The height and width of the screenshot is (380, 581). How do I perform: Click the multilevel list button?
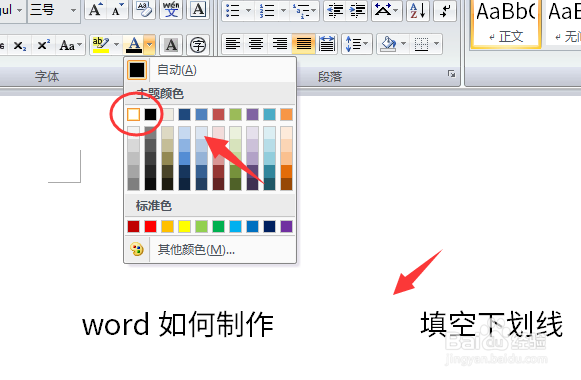tap(301, 10)
